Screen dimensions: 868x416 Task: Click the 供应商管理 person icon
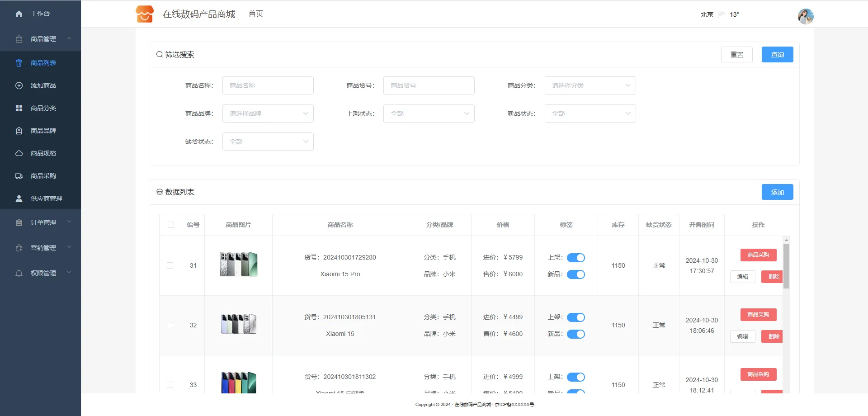click(x=19, y=199)
